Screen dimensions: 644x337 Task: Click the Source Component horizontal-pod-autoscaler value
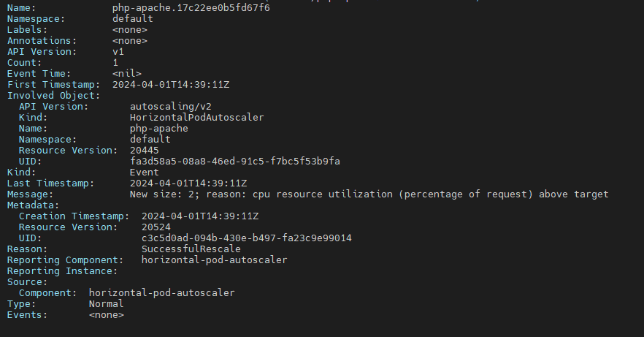[x=162, y=292]
